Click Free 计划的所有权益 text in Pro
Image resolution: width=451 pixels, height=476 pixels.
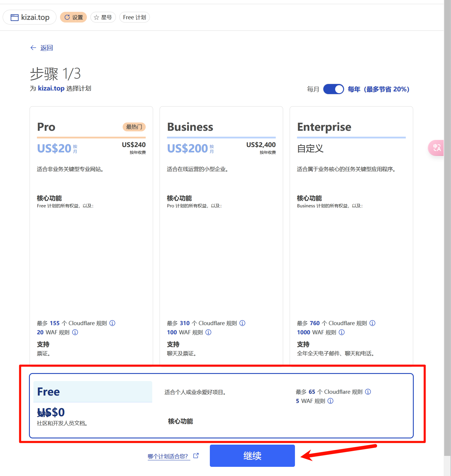tap(65, 206)
